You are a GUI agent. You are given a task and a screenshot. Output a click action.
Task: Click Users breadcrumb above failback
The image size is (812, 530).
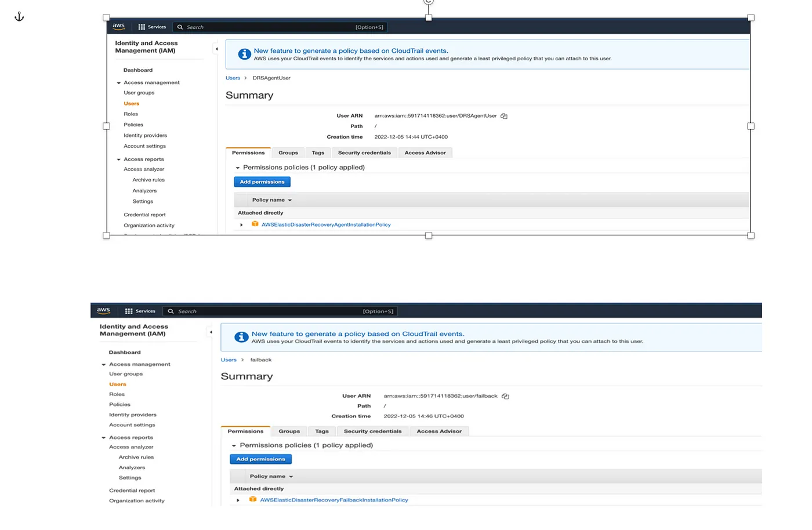(229, 360)
